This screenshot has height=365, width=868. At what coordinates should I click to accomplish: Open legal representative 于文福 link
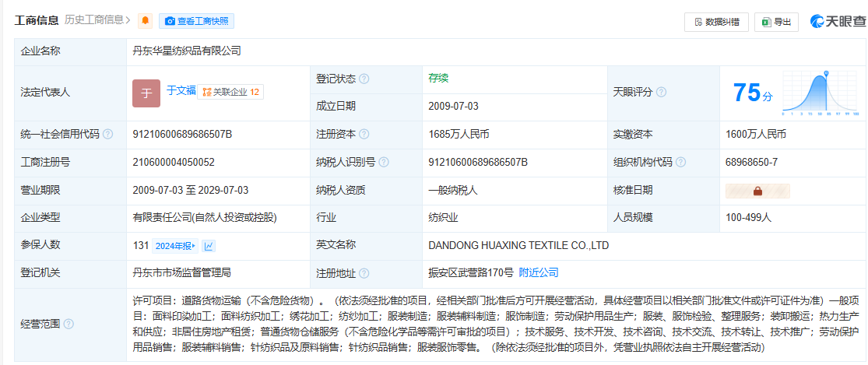pyautogui.click(x=181, y=90)
